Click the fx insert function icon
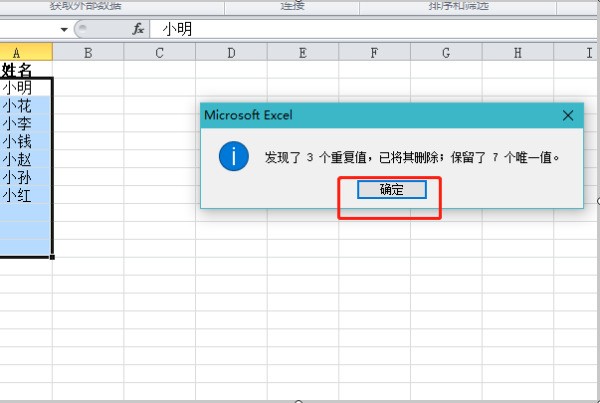600x403 pixels. pos(138,29)
